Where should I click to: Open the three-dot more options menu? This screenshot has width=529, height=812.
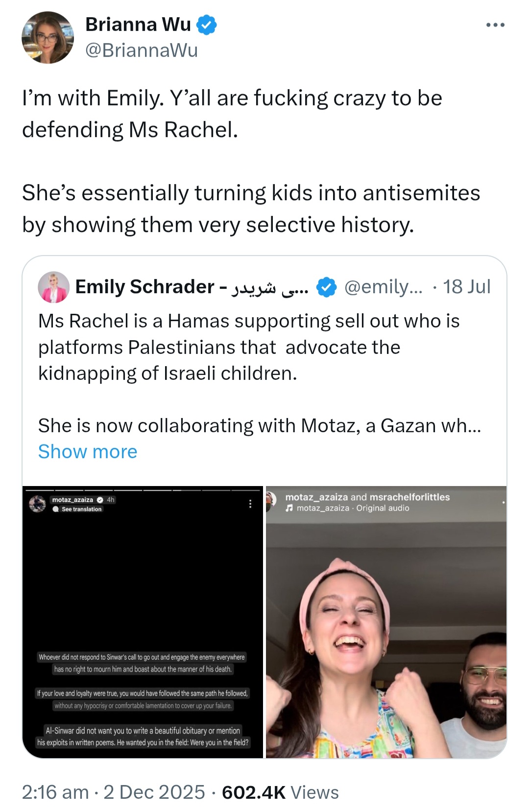point(495,25)
